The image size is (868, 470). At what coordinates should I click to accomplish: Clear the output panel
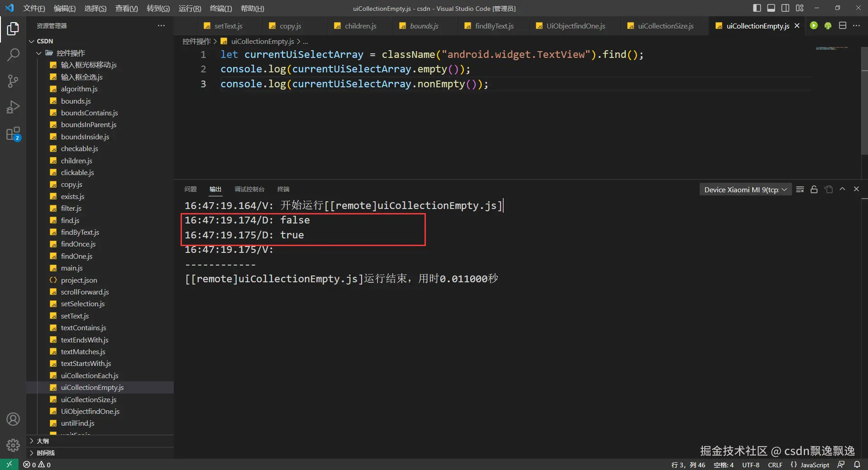click(800, 189)
